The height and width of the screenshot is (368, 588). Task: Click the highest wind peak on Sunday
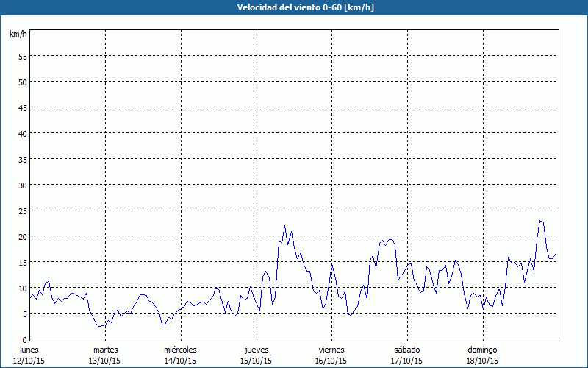[540, 221]
